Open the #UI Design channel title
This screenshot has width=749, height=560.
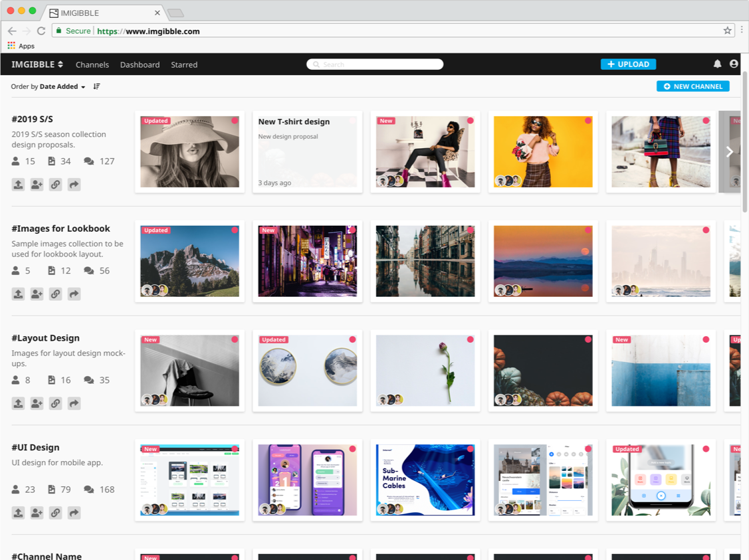tap(36, 447)
